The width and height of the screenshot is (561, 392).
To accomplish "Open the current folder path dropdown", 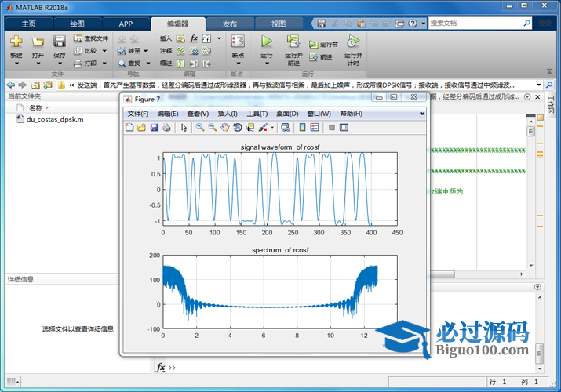I will pyautogui.click(x=538, y=85).
